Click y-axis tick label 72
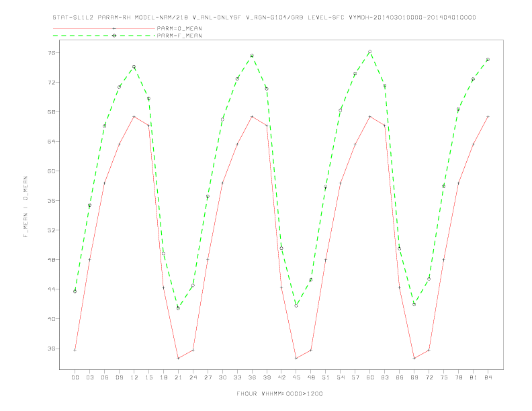The width and height of the screenshot is (532, 411). coord(53,83)
